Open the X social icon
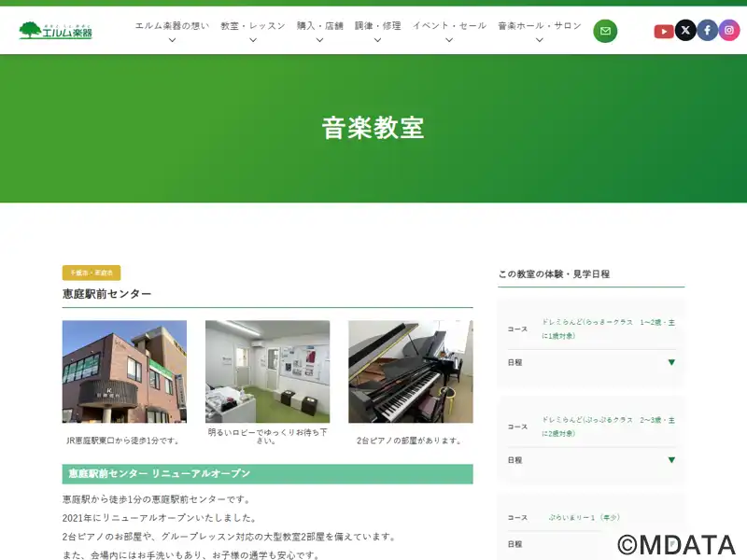This screenshot has width=747, height=560. click(x=685, y=31)
